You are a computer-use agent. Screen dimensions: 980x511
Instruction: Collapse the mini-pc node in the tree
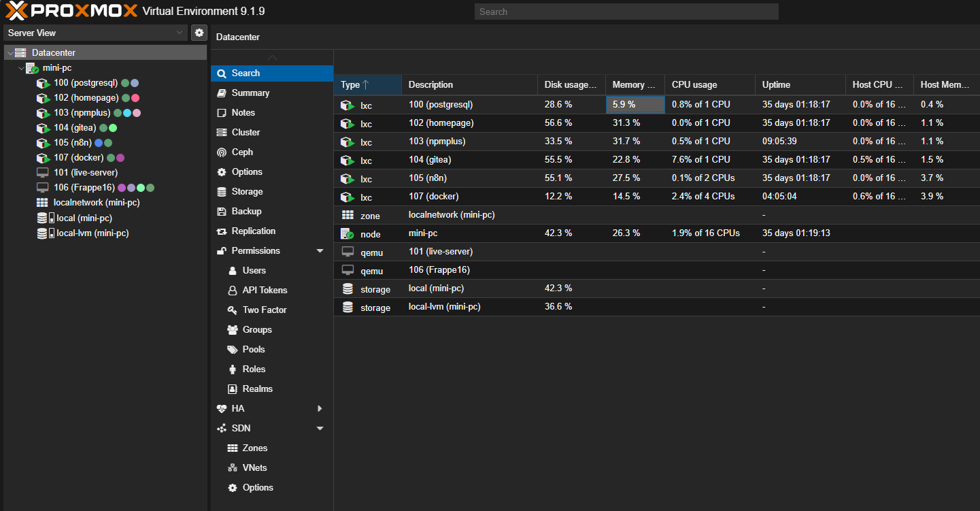click(x=21, y=67)
